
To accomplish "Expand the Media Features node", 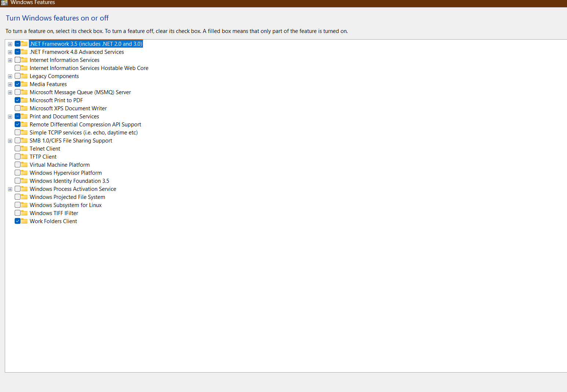I will tap(10, 84).
